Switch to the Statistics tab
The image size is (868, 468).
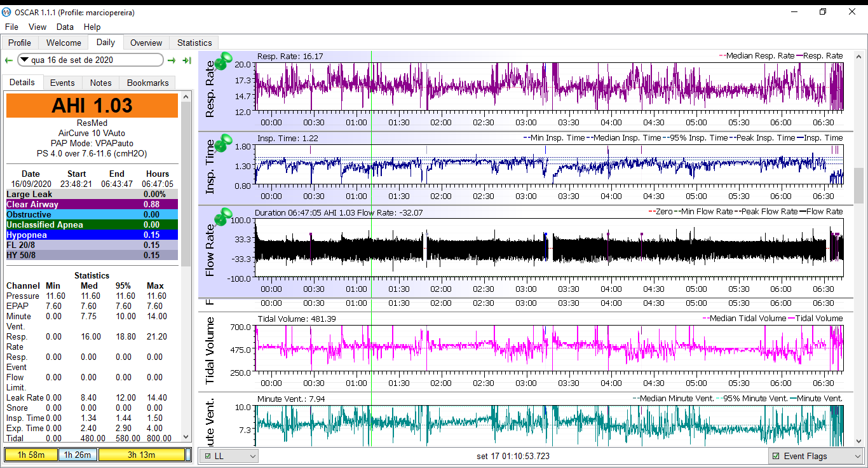click(194, 43)
